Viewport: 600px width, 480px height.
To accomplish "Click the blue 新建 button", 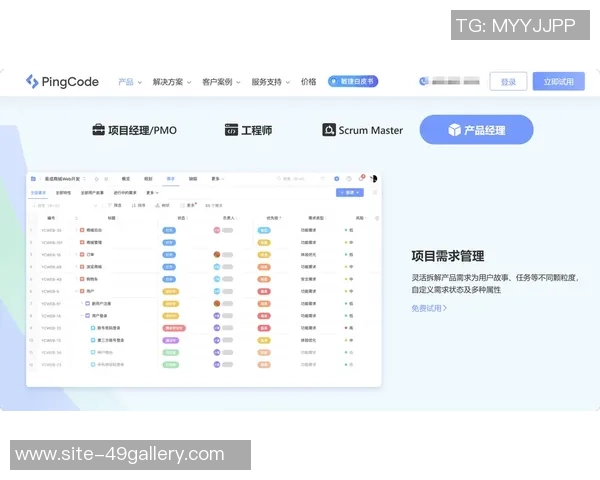I will pyautogui.click(x=350, y=193).
